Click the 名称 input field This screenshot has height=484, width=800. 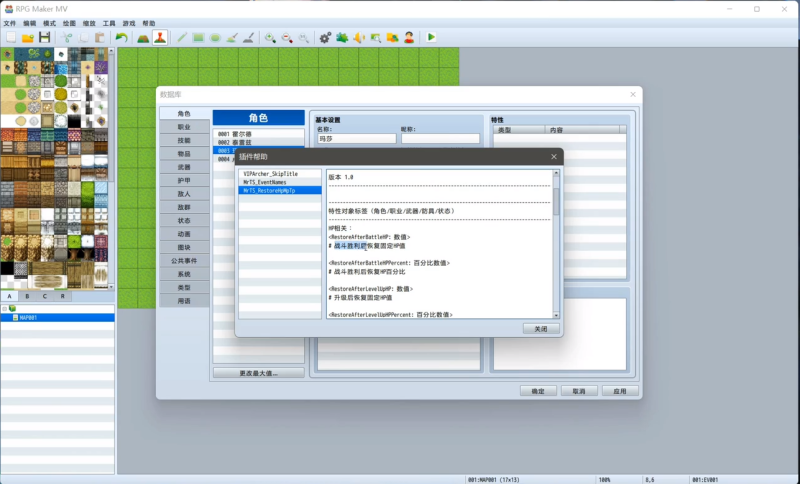click(357, 139)
